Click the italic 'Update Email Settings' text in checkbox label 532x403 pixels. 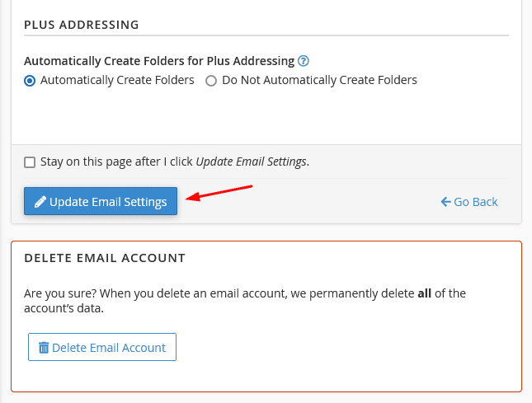click(251, 162)
